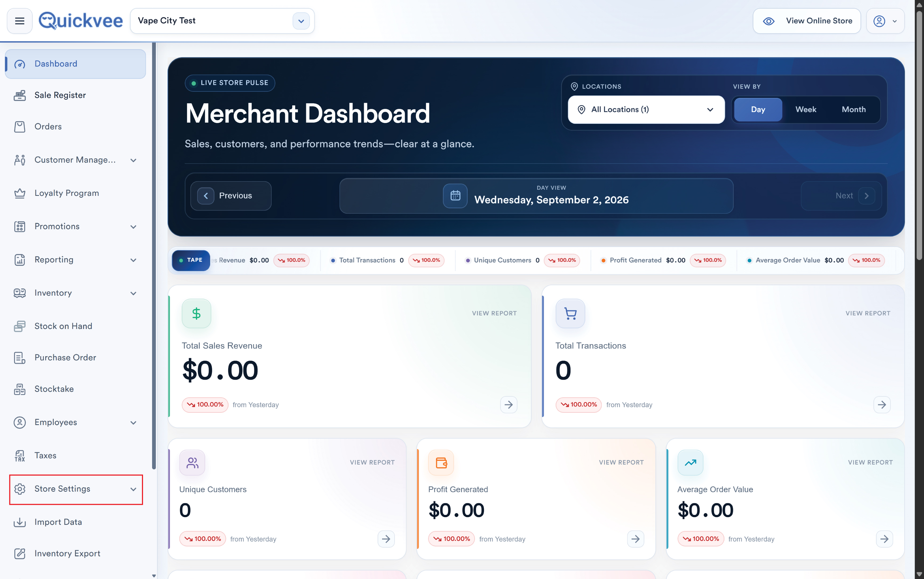Click the Reporting chart icon
924x579 pixels.
19,260
